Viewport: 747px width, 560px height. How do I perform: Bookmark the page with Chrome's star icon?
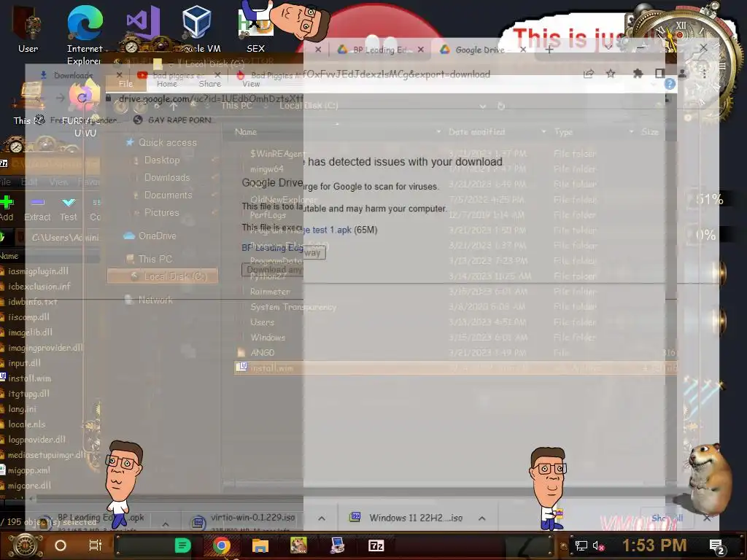click(x=611, y=74)
